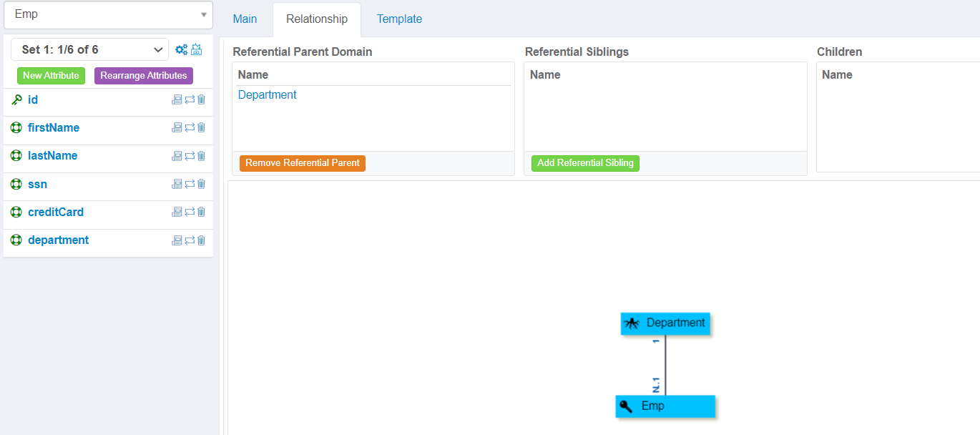The width and height of the screenshot is (980, 435).
Task: Select the Relationship tab
Action: point(317,19)
